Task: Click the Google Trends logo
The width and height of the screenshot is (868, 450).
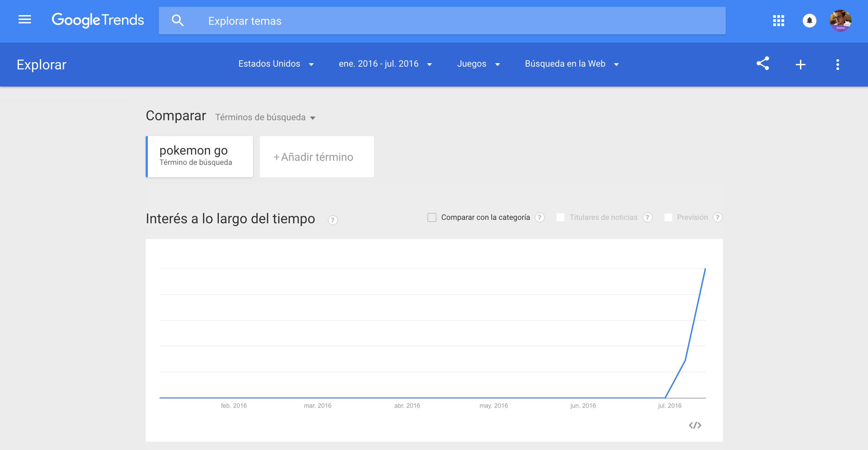Action: coord(98,20)
